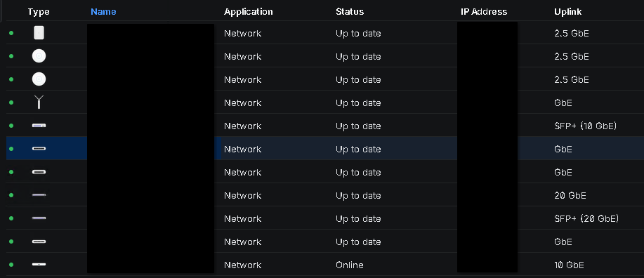
Task: Click "Up to date" in the SFP+ (20 GbE) row
Action: click(358, 218)
